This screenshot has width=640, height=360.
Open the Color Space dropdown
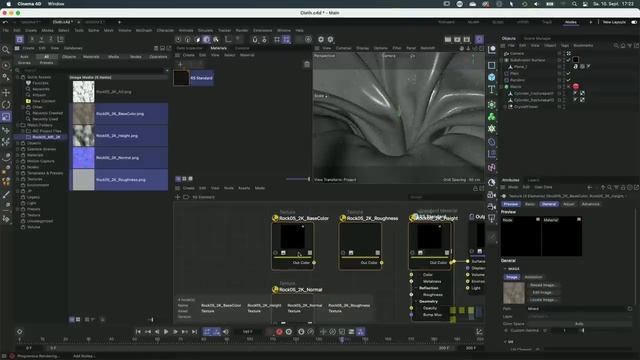(579, 324)
